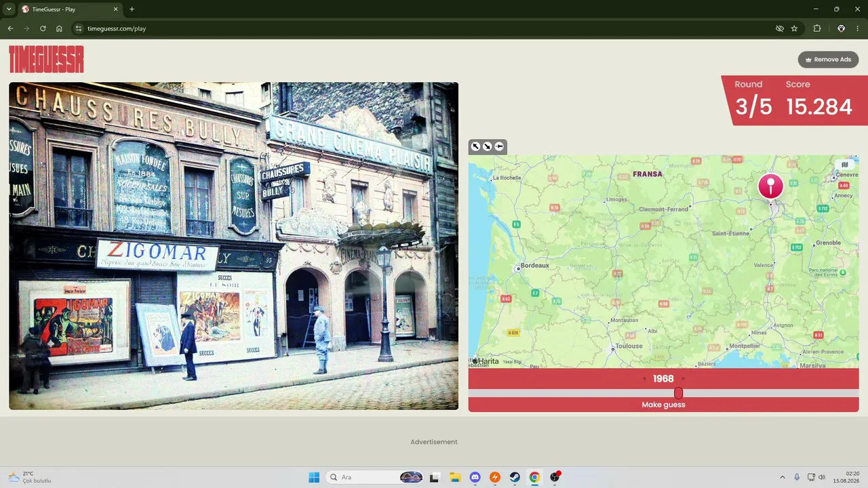The width and height of the screenshot is (868, 488).
Task: Reload the TimeGuessr page
Action: point(43,28)
